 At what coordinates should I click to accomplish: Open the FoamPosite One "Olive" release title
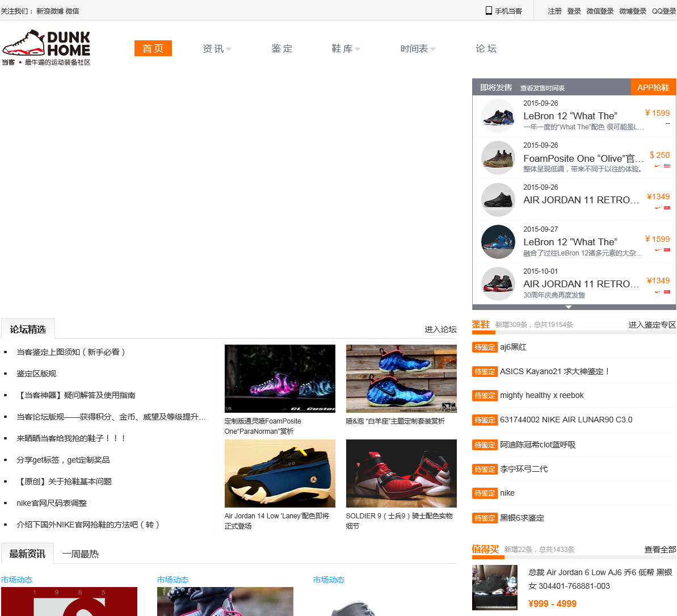tap(583, 158)
